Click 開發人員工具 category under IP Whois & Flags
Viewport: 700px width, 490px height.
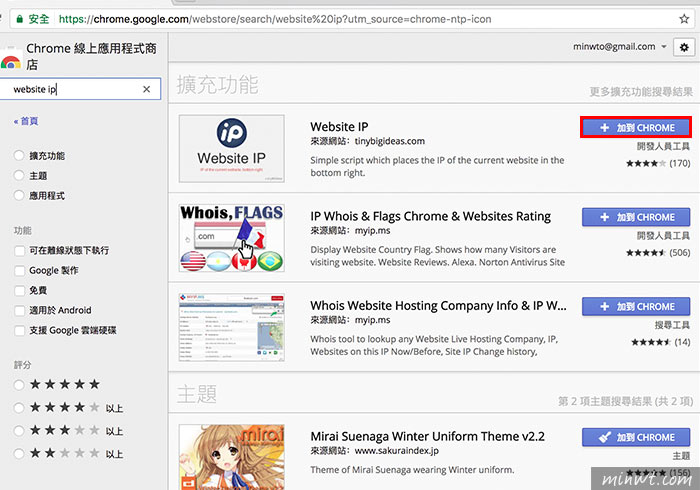(x=663, y=236)
